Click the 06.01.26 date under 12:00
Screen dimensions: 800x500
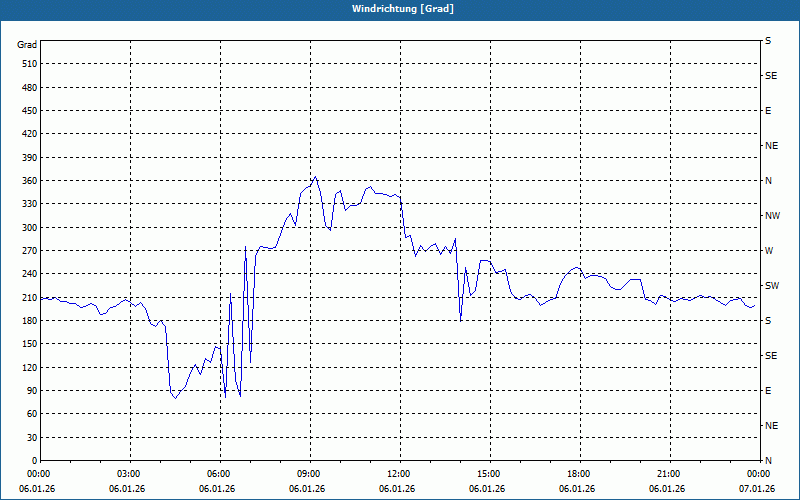tap(397, 489)
